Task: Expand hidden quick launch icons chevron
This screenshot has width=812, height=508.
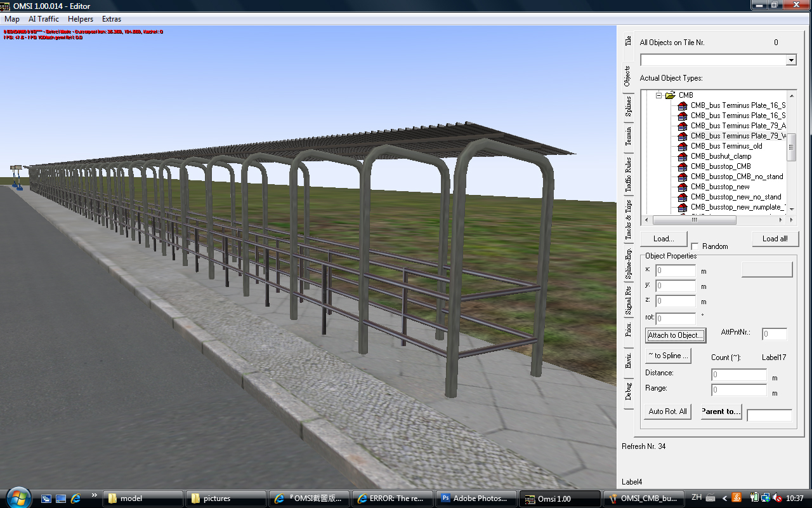Action: (95, 495)
